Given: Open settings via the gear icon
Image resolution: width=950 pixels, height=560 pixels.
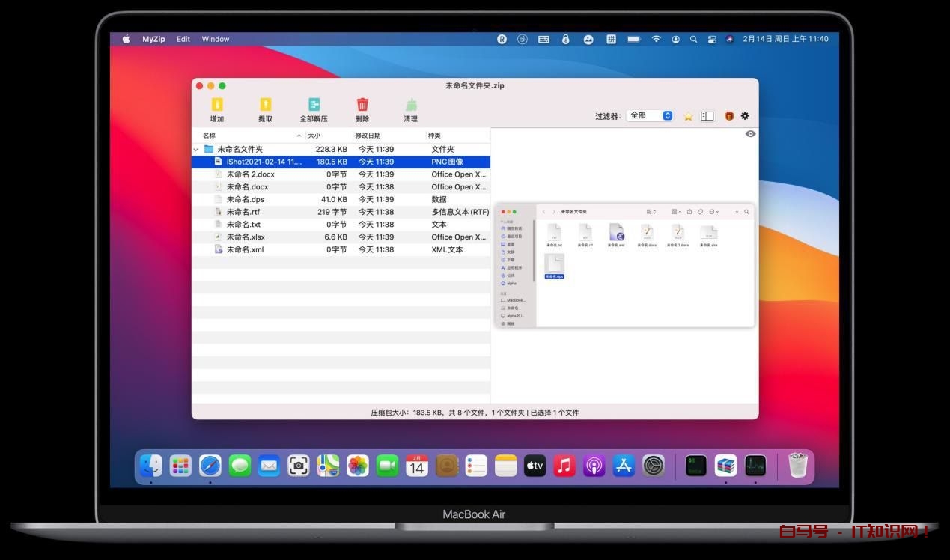Looking at the screenshot, I should (x=745, y=116).
